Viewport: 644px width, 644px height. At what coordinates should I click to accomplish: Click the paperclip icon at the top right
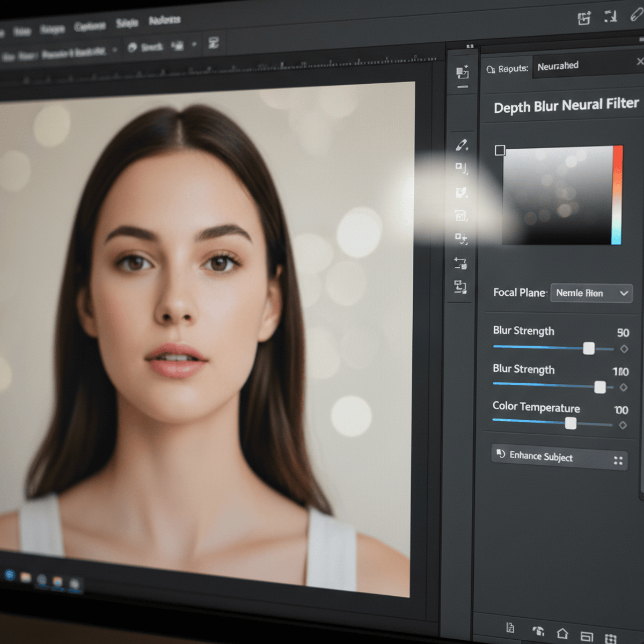click(637, 15)
